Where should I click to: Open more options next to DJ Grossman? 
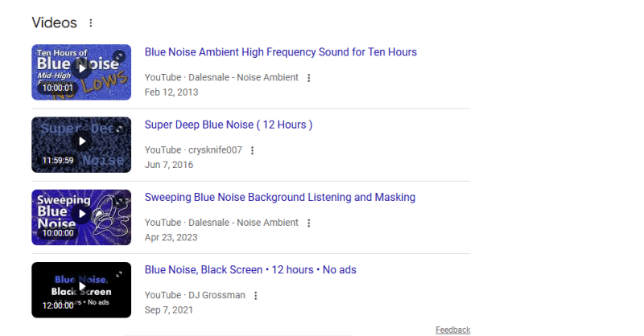255,295
